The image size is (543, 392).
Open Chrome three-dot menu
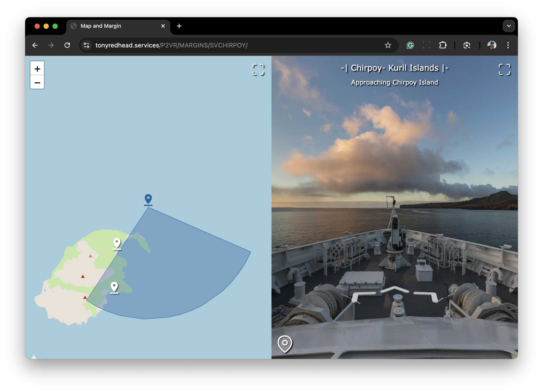point(508,45)
